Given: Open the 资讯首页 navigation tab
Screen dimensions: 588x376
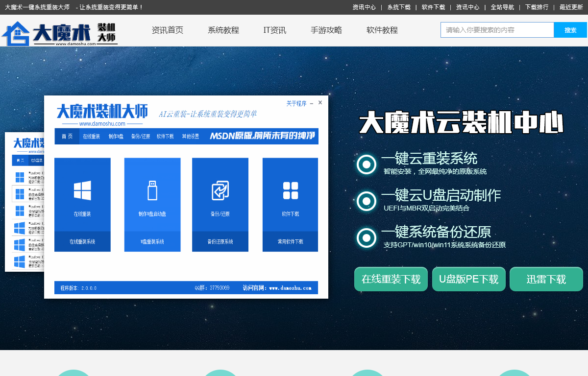Looking at the screenshot, I should [168, 30].
